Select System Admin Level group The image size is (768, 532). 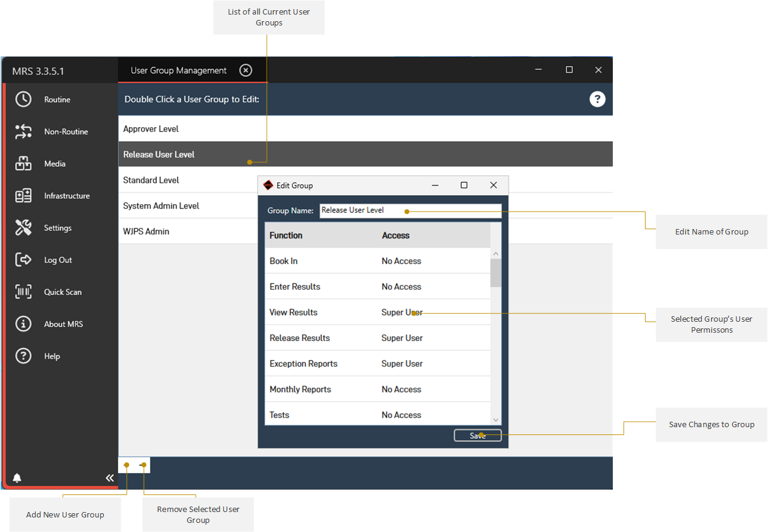161,206
